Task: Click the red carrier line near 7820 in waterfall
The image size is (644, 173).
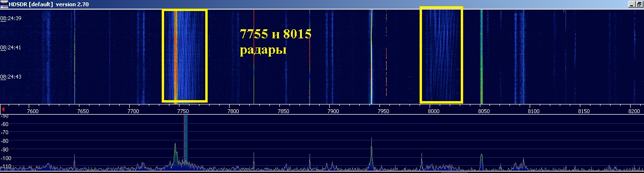Action: tap(254, 55)
